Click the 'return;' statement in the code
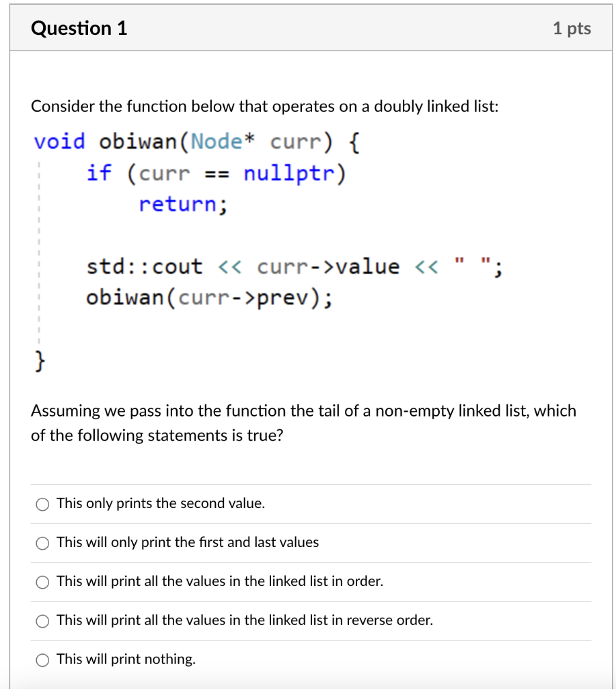Viewport: 616px width, 689px height. point(182,203)
